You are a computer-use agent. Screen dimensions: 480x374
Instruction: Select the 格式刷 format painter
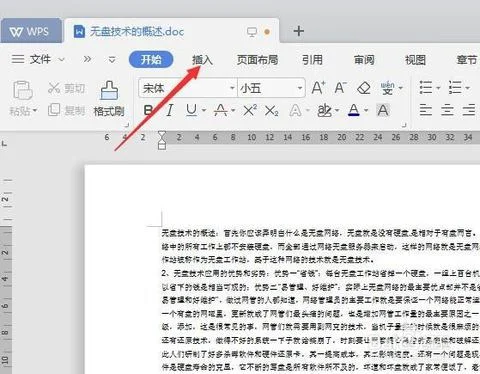pyautogui.click(x=109, y=99)
